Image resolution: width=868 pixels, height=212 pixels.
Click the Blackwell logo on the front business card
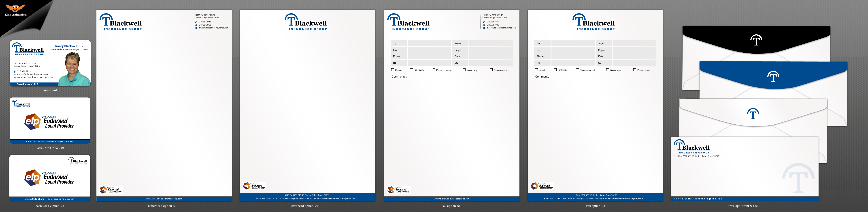coord(28,49)
